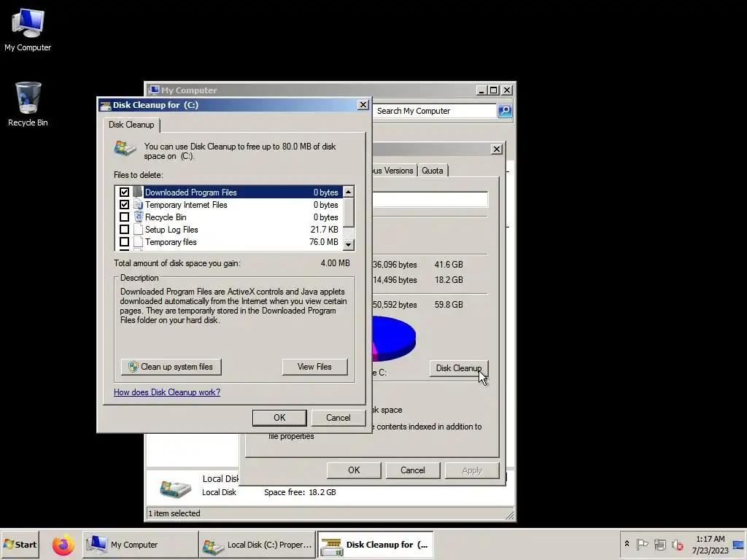Open the My Computer desktop icon
747x560 pixels.
tap(28, 29)
